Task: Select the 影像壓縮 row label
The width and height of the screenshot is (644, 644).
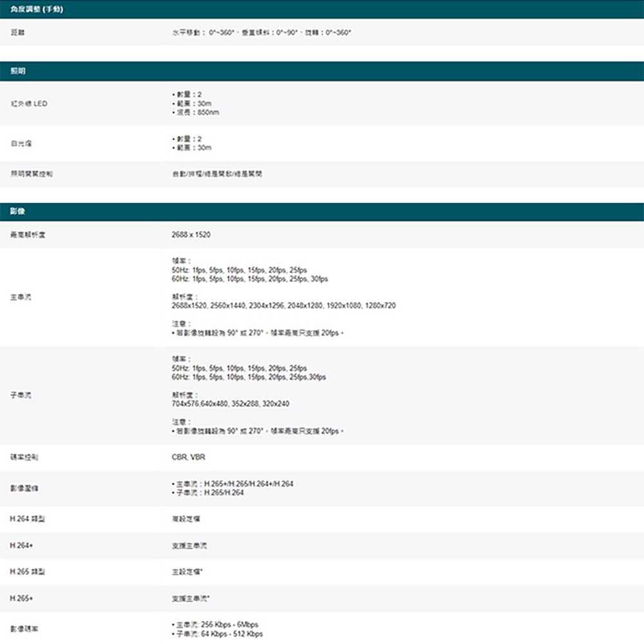Action: [x=19, y=488]
